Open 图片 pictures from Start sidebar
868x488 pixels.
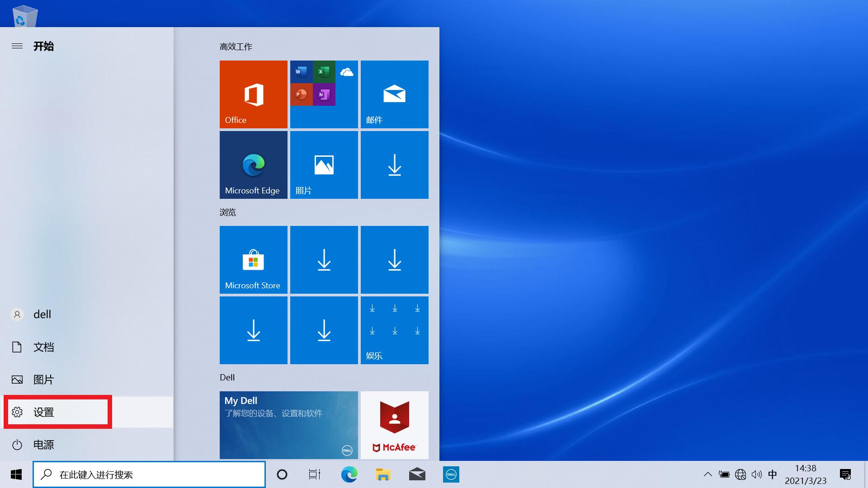43,380
